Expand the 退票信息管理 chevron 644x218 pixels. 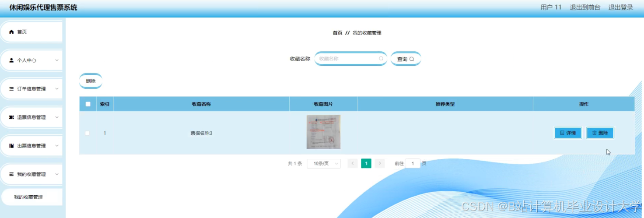pyautogui.click(x=57, y=117)
